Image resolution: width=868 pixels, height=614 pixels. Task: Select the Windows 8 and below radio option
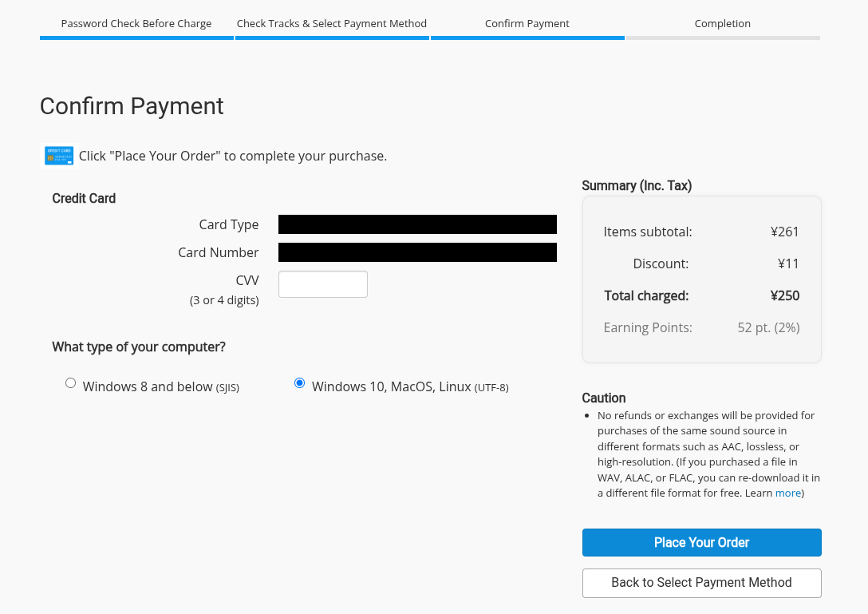point(70,383)
